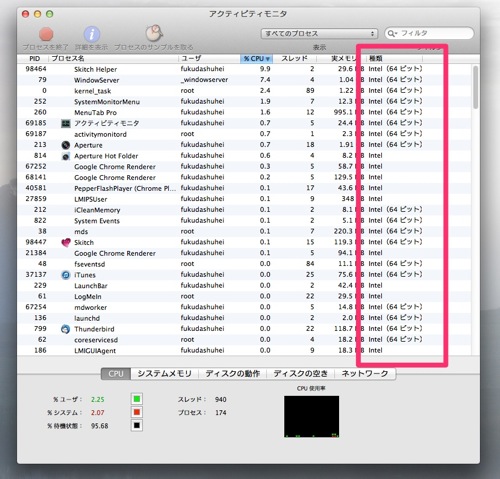Select Google Chrome Renderer PID 21384
The image size is (500, 479).
[244, 253]
